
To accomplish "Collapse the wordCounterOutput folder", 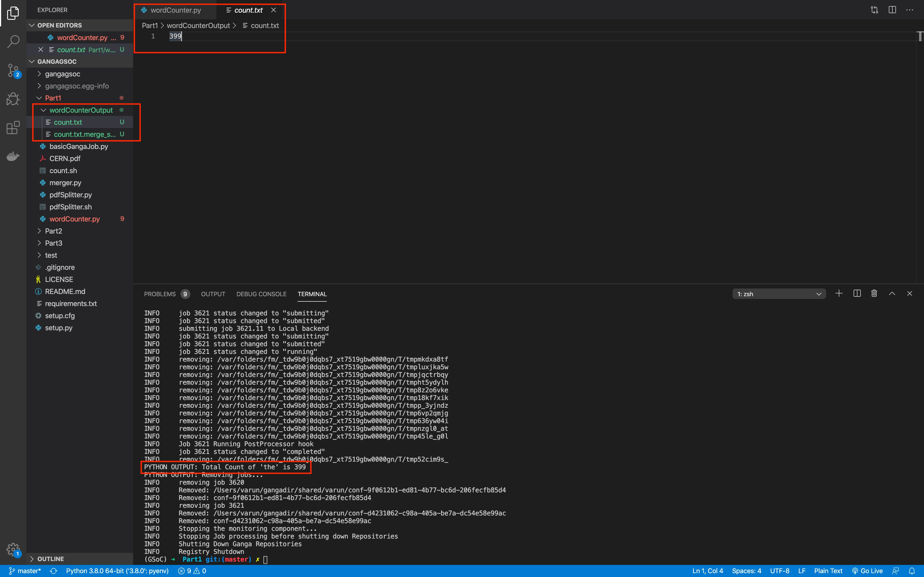I will (x=81, y=110).
